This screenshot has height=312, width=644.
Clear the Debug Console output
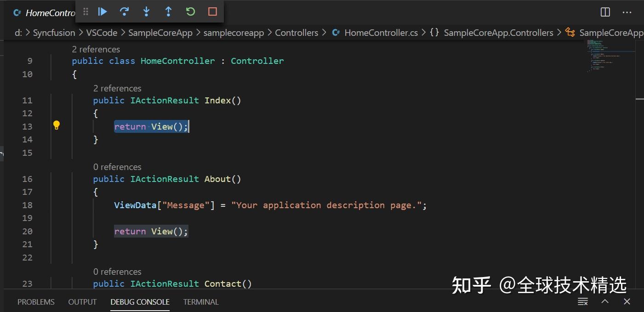(582, 302)
